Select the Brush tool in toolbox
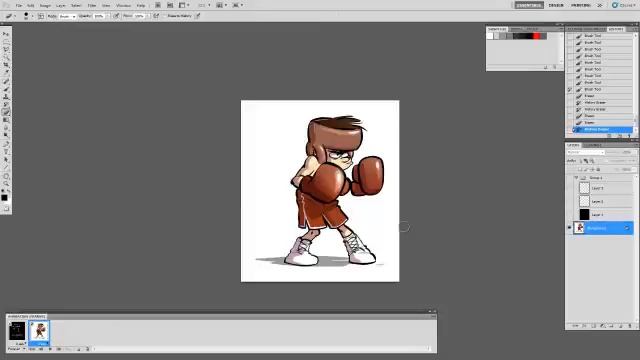This screenshot has height=360, width=640. click(6, 89)
